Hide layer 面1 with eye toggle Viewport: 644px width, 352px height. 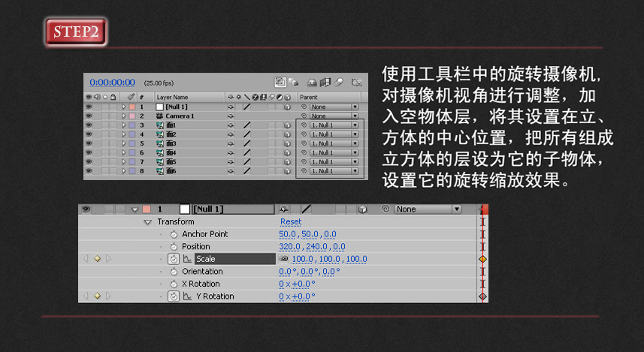coord(89,125)
